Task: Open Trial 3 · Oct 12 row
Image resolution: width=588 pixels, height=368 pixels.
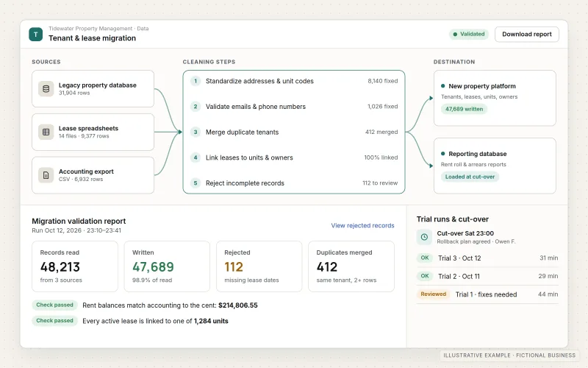Action: click(487, 258)
